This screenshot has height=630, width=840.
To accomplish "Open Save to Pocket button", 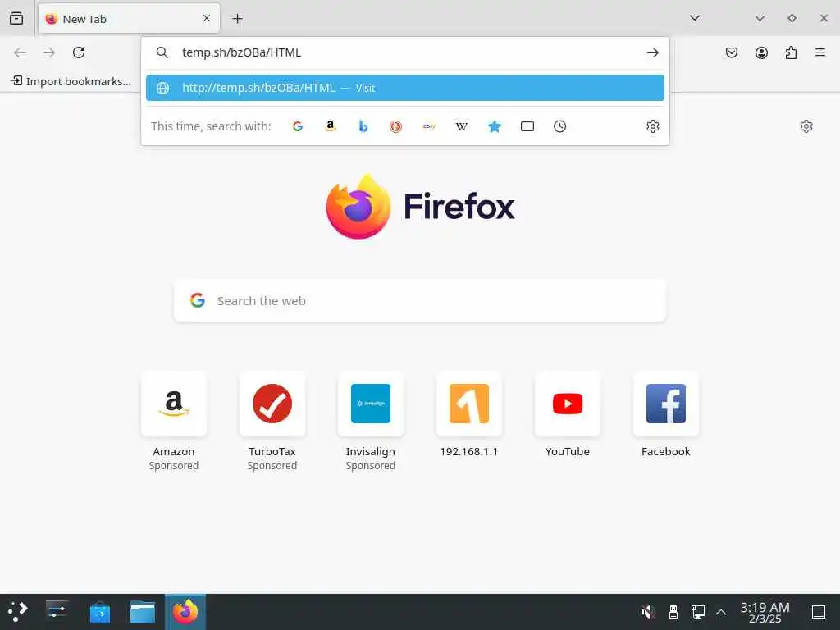I will (732, 52).
